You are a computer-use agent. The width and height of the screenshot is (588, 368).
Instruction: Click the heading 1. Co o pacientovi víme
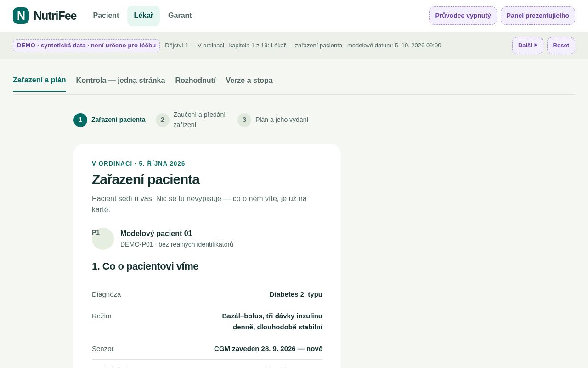[145, 266]
